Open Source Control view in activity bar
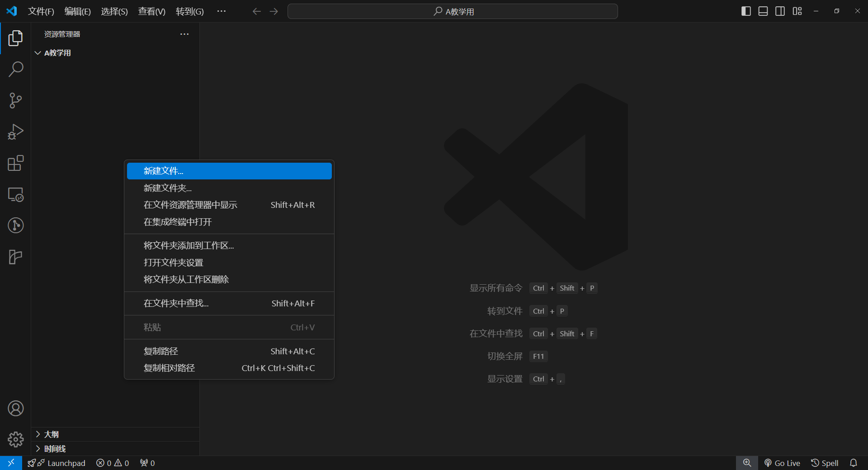This screenshot has width=868, height=470. coord(15,100)
